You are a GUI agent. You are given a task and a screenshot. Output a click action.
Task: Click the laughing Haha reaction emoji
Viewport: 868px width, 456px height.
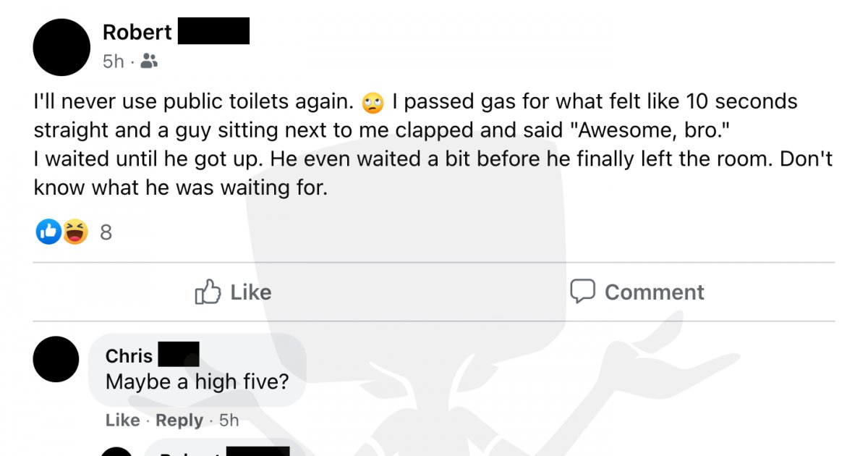[68, 232]
